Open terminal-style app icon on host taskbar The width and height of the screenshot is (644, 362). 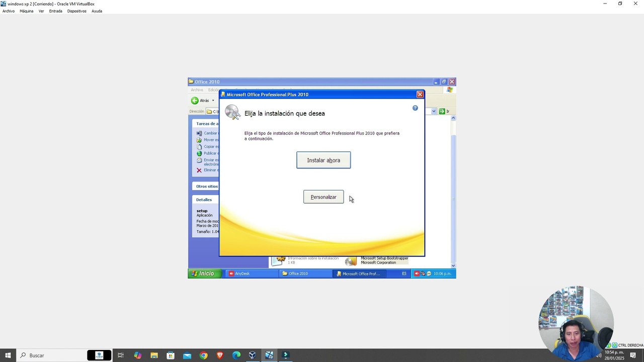pos(286,355)
